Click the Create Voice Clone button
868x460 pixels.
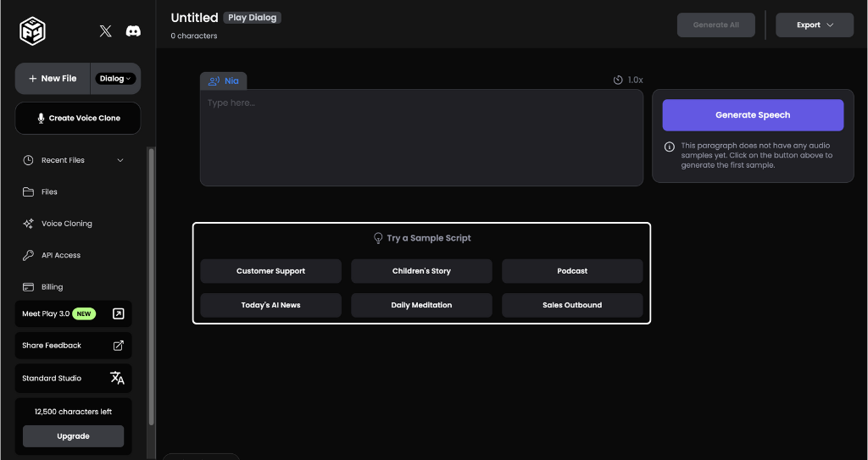[78, 119]
